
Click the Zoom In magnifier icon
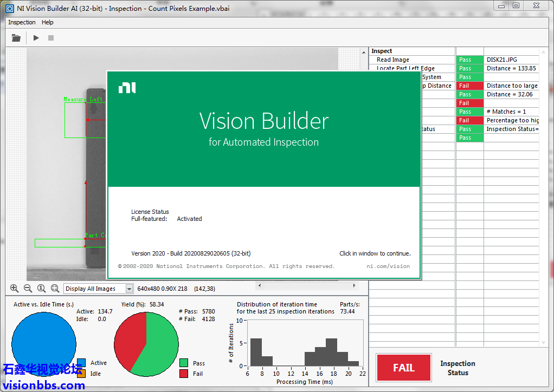pyautogui.click(x=14, y=289)
